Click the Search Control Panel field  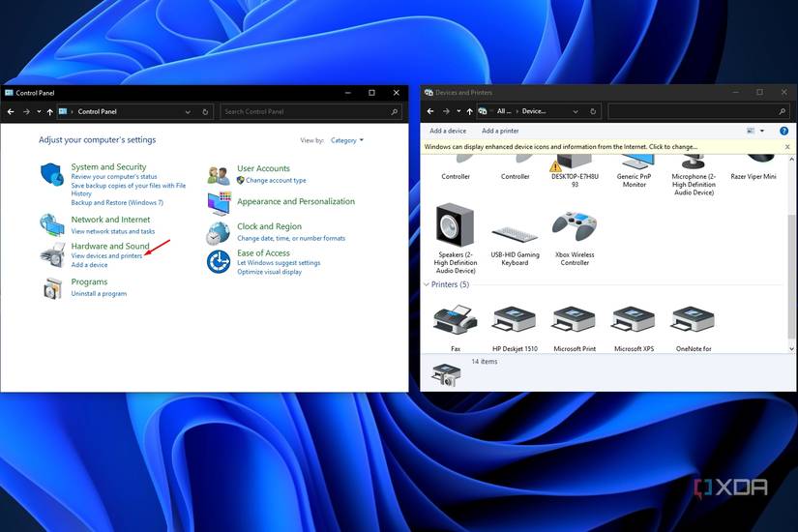coord(310,111)
